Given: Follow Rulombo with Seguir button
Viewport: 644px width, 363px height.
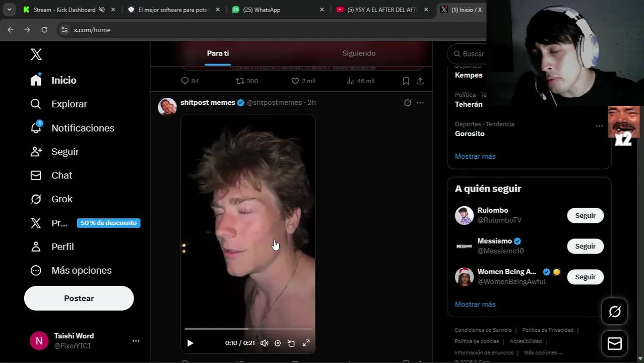Looking at the screenshot, I should point(585,215).
